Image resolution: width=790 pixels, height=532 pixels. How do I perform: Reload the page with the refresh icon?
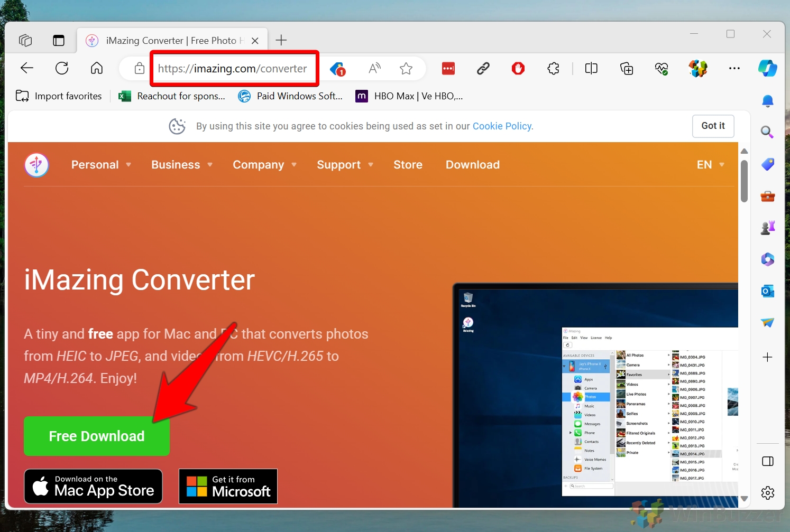coord(62,68)
